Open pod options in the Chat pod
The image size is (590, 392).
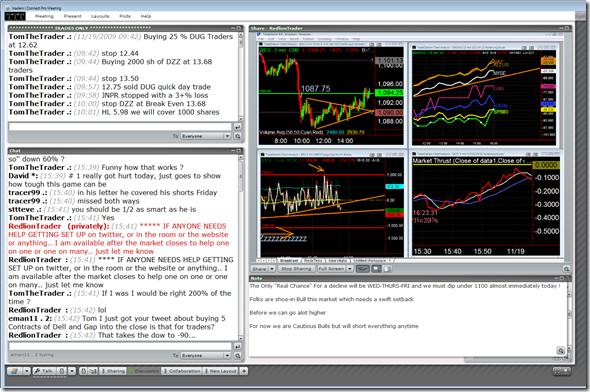pyautogui.click(x=237, y=356)
